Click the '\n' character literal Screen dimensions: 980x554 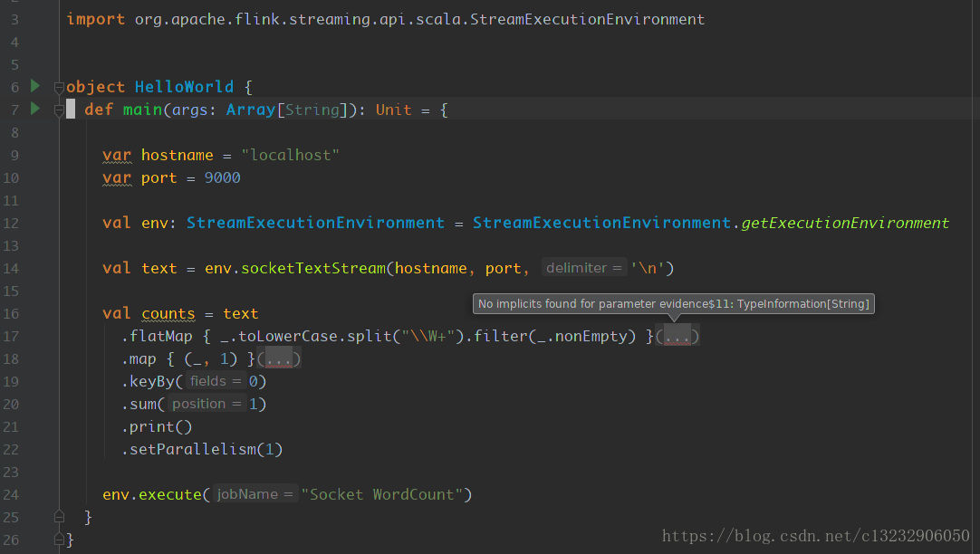click(x=647, y=268)
